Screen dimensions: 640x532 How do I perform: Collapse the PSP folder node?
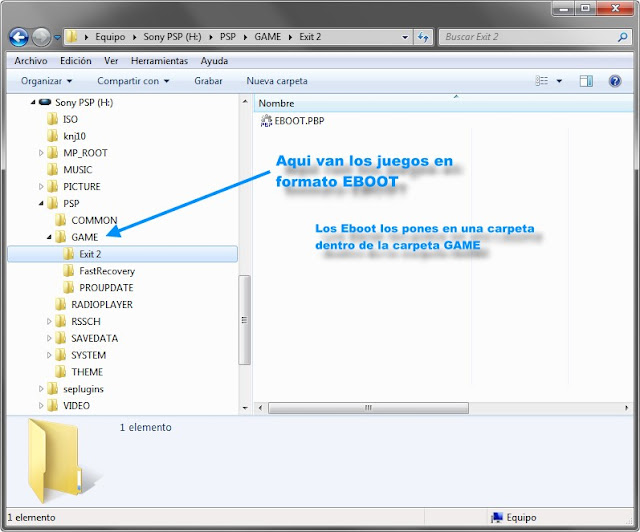(x=41, y=203)
